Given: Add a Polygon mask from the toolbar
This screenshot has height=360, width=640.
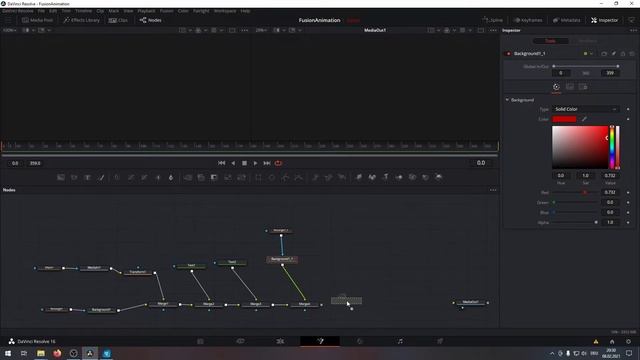Looking at the screenshot, I should [285, 177].
